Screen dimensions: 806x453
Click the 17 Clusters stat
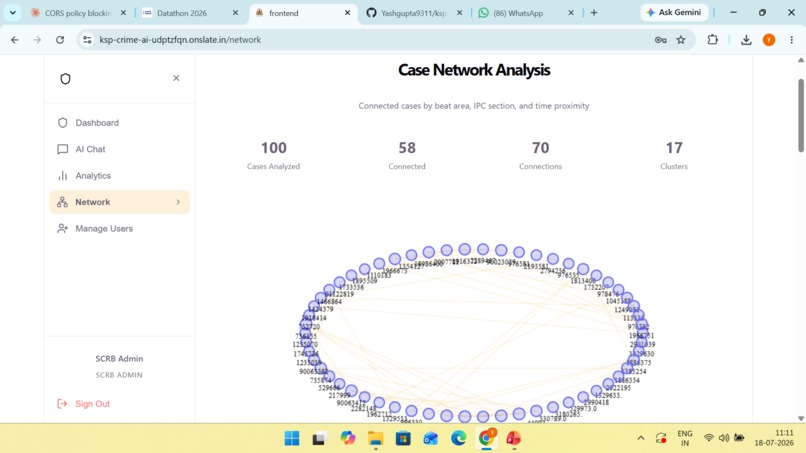coord(674,155)
